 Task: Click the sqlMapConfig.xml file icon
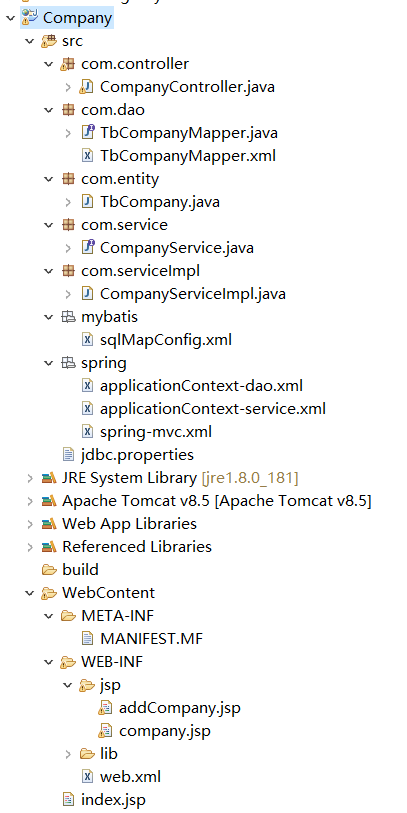click(87, 340)
